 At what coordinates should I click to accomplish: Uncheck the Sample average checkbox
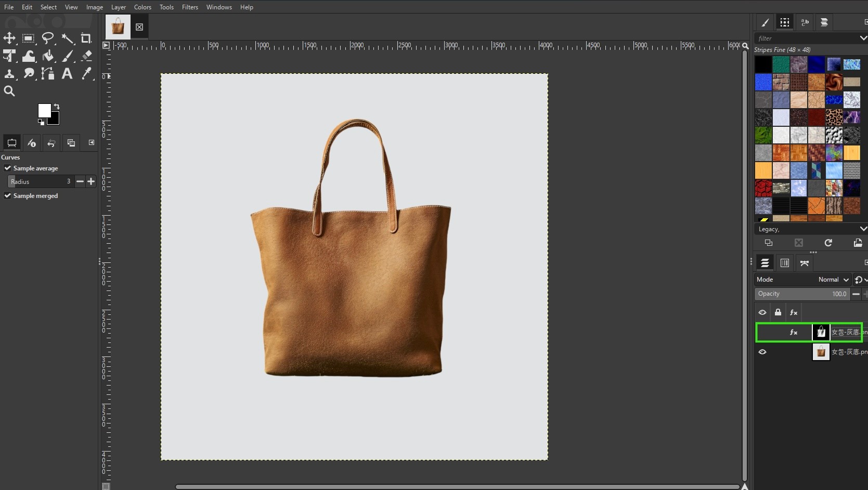pyautogui.click(x=8, y=168)
